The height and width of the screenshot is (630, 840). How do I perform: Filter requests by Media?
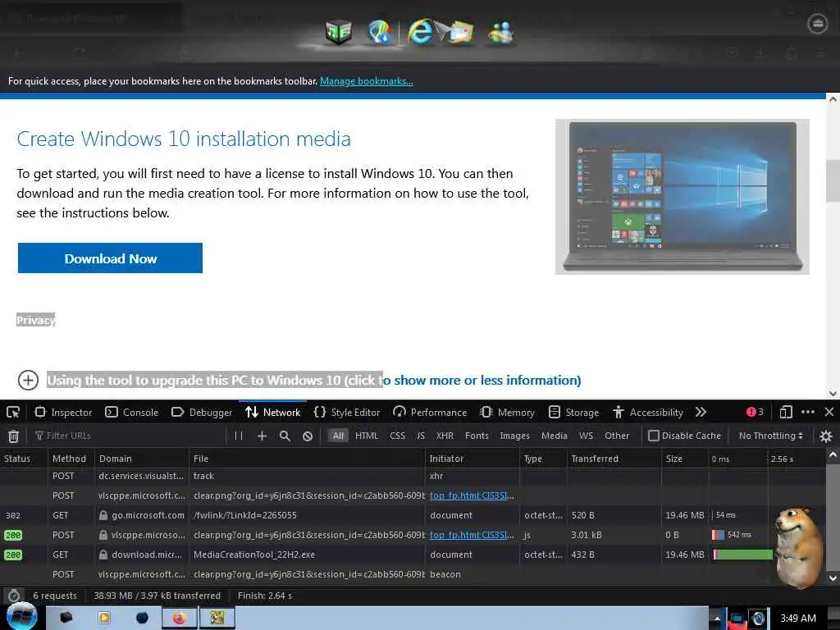point(554,436)
